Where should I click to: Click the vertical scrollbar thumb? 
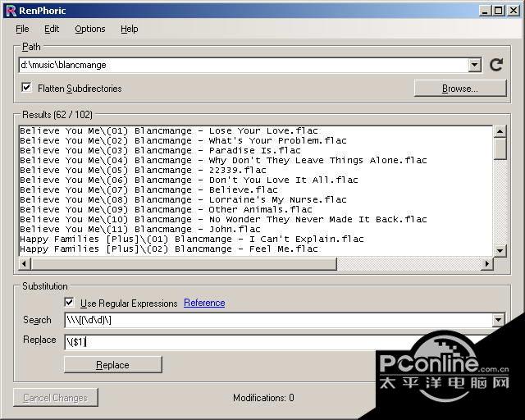500,148
